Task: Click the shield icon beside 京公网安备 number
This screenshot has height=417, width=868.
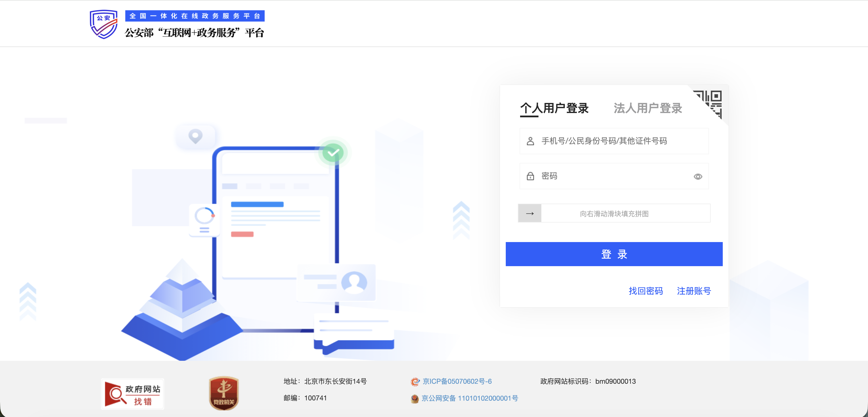Action: [x=414, y=399]
